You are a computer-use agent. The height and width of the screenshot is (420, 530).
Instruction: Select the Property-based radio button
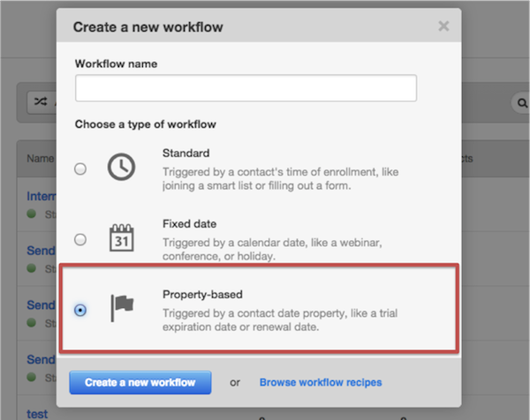coord(81,310)
